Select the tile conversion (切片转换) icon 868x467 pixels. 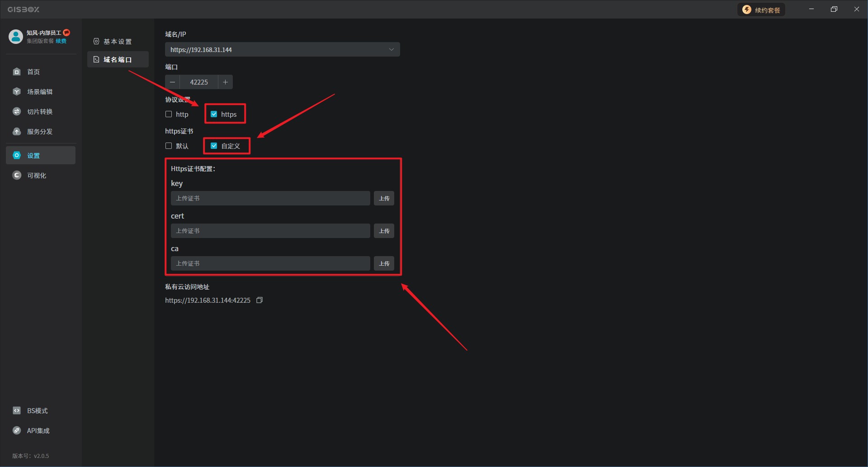click(17, 111)
